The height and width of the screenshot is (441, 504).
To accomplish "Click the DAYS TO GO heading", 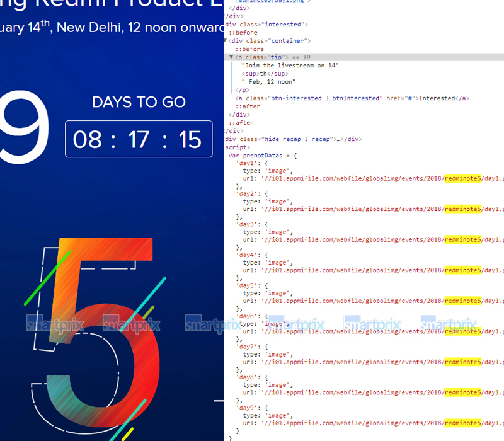I will (139, 102).
